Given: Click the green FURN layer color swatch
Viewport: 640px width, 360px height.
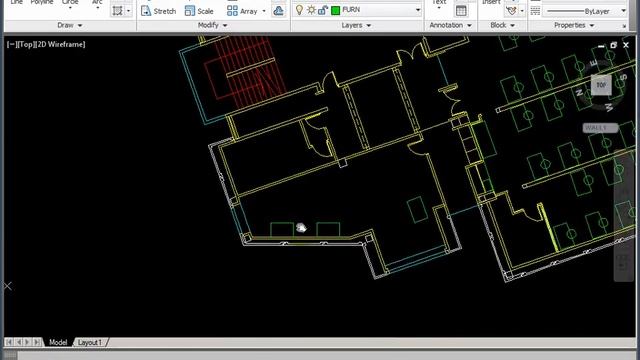Looking at the screenshot, I should pos(336,11).
